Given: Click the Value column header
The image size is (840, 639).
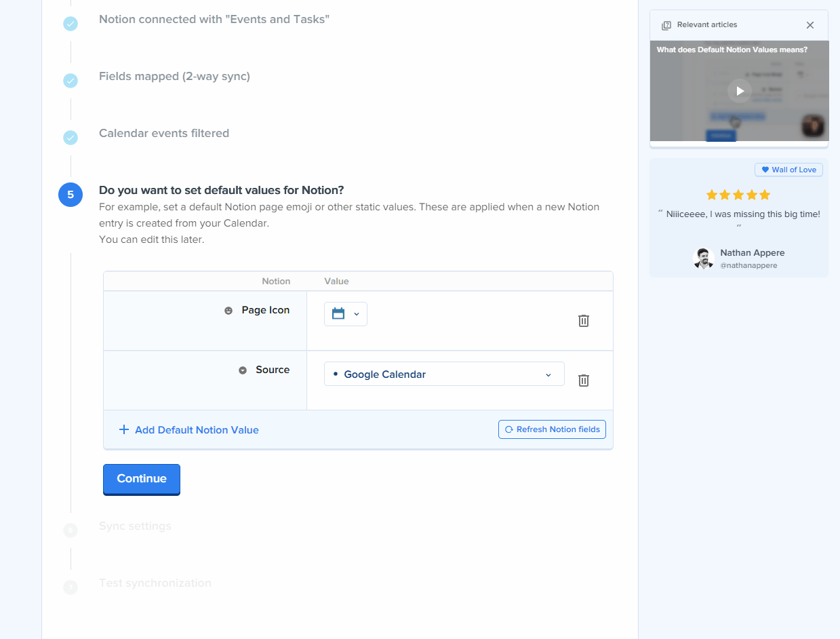Looking at the screenshot, I should click(336, 281).
